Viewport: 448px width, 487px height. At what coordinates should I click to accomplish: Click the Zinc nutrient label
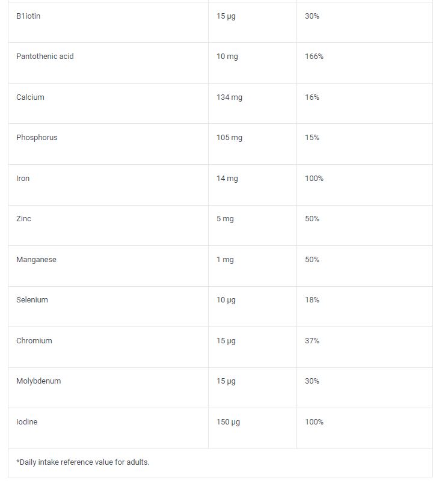pos(23,219)
